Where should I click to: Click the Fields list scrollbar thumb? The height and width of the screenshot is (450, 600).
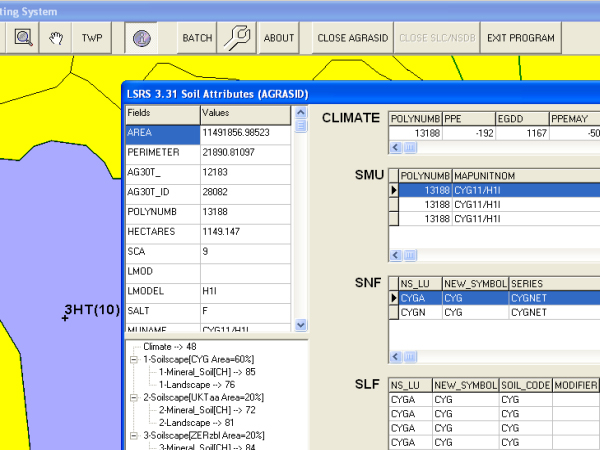click(301, 126)
